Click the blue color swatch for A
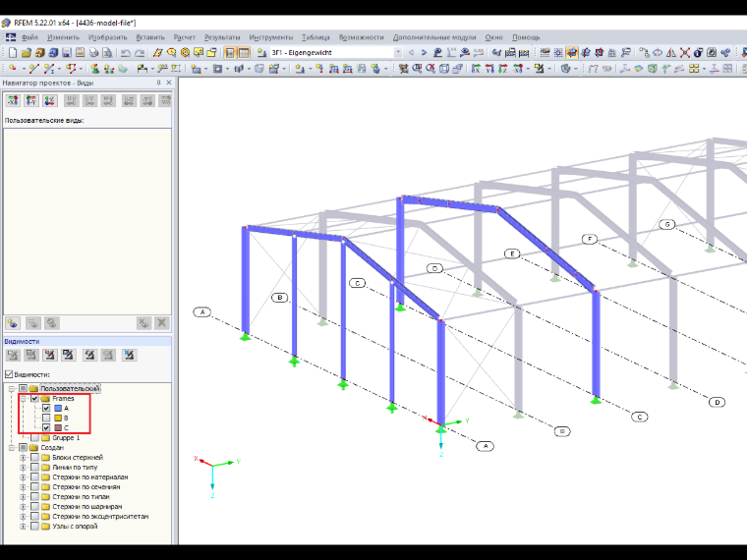The height and width of the screenshot is (560, 747). click(x=58, y=408)
